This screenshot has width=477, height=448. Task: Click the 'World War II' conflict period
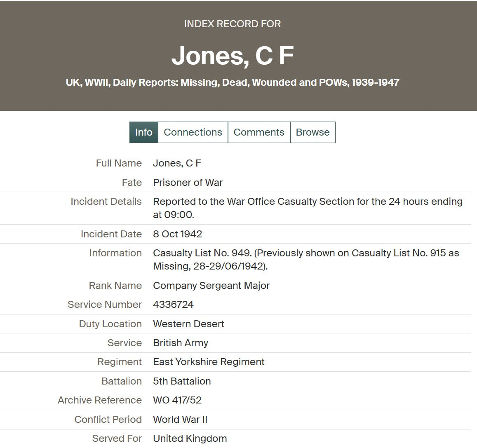pos(180,420)
